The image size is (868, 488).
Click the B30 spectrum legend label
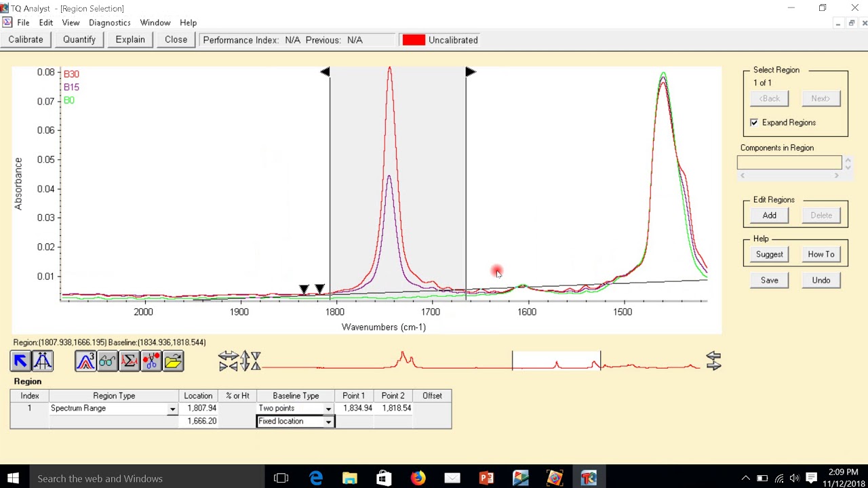click(71, 74)
